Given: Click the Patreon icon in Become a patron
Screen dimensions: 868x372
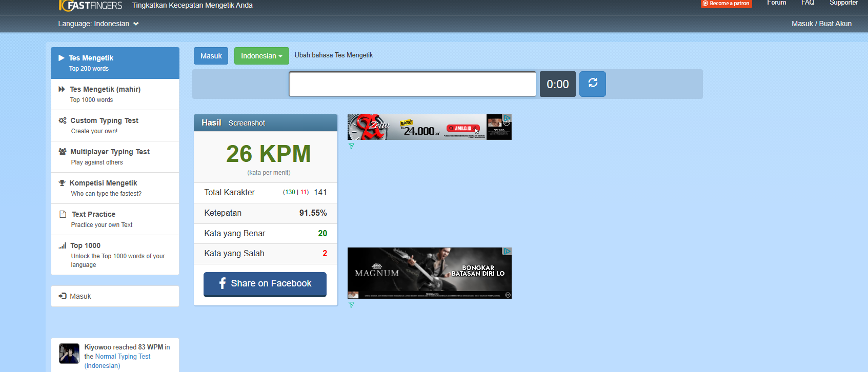Looking at the screenshot, I should pos(705,4).
